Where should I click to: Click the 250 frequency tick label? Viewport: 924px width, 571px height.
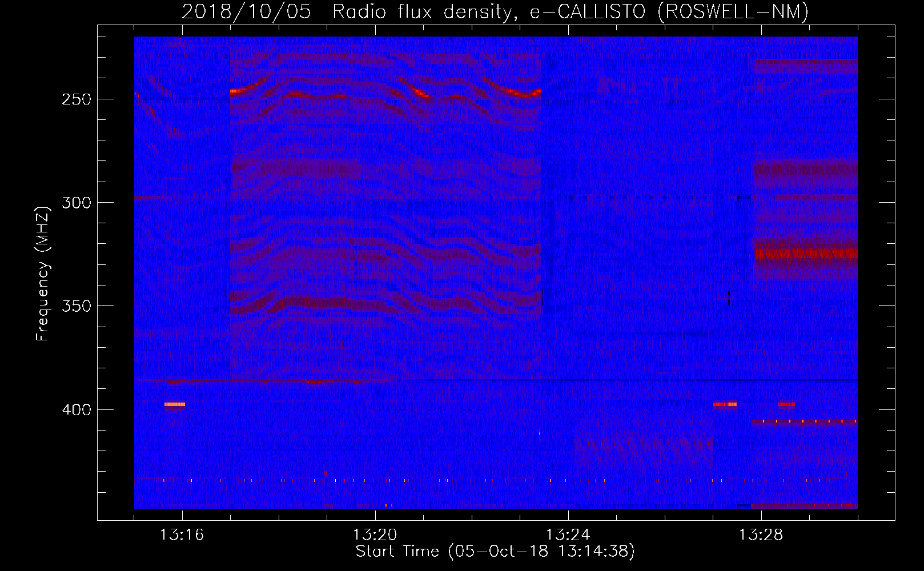tap(77, 99)
